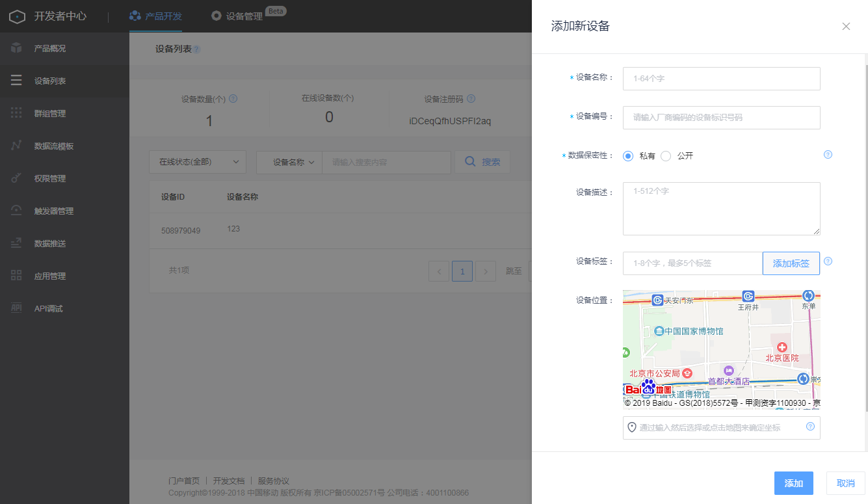Open 门户首页 footer link
The height and width of the screenshot is (504, 868).
[184, 481]
